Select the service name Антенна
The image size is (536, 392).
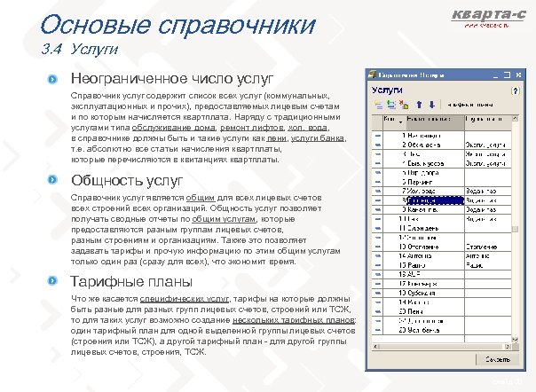[x=420, y=255]
